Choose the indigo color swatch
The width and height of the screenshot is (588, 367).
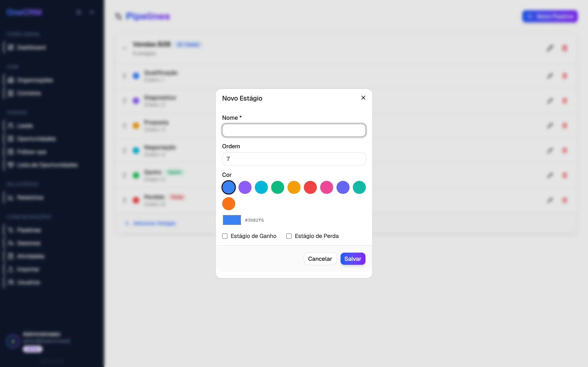click(x=343, y=187)
